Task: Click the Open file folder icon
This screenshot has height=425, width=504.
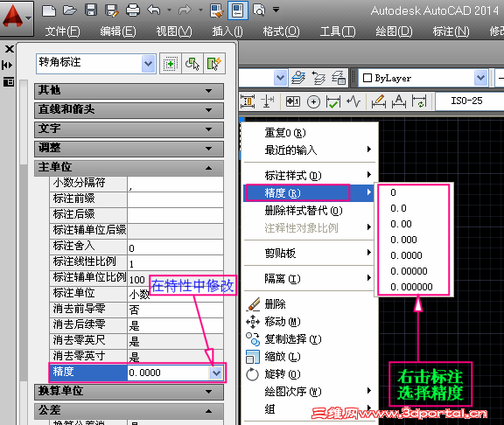Action: click(70, 10)
